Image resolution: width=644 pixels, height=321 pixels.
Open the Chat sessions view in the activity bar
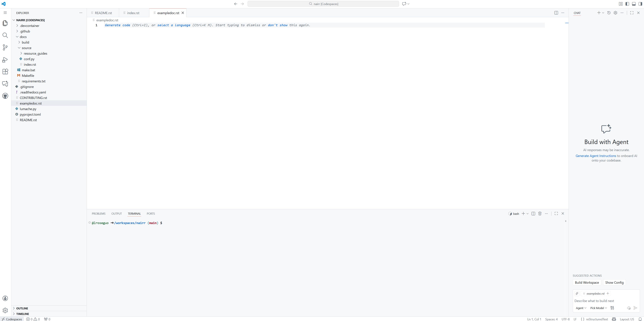pos(5,84)
